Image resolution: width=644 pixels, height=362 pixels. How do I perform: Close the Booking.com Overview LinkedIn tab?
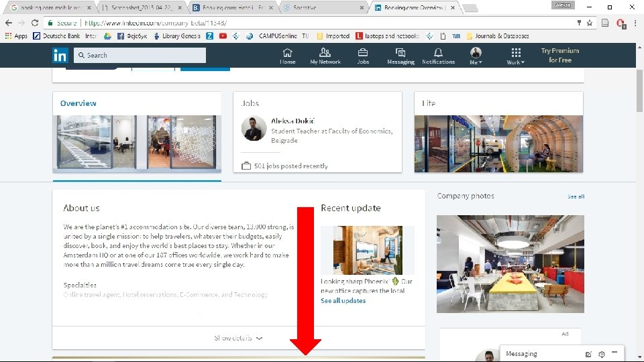[x=453, y=7]
